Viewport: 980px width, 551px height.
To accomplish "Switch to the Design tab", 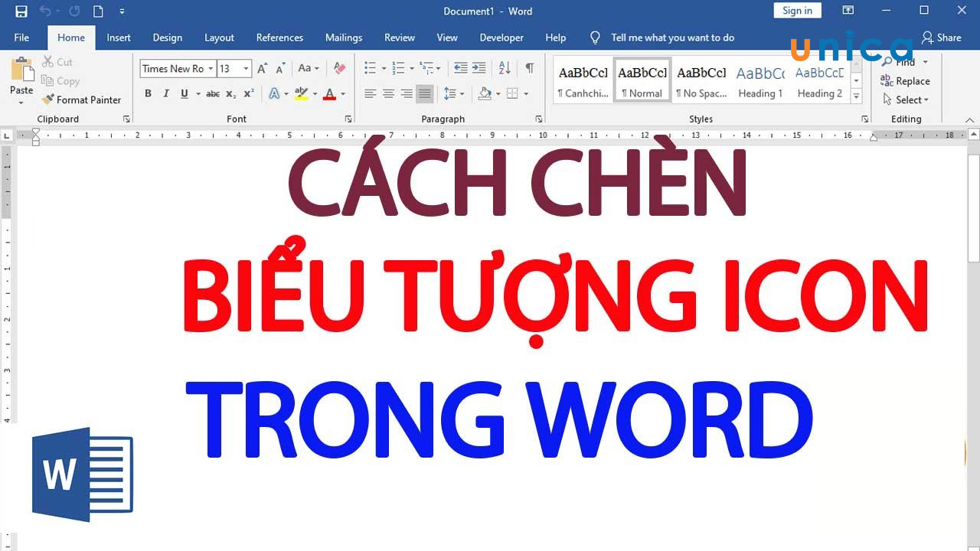I will tap(167, 37).
